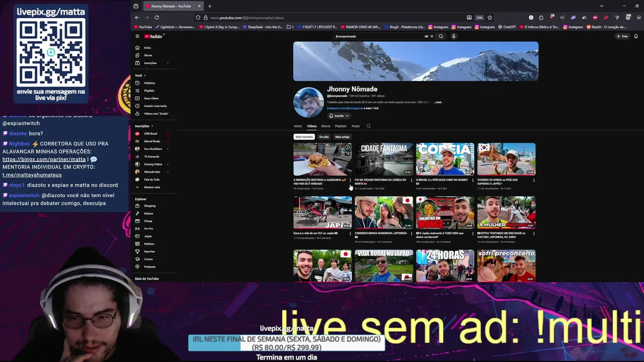Viewport: 644px width, 362px height.
Task: Search within the channel using the magnifier
Action: click(x=368, y=126)
